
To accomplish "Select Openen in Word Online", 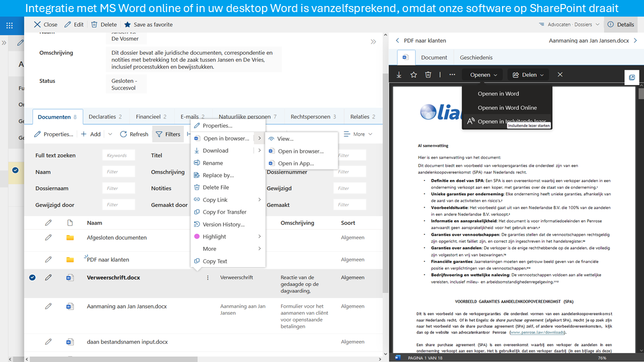I will 507,108.
